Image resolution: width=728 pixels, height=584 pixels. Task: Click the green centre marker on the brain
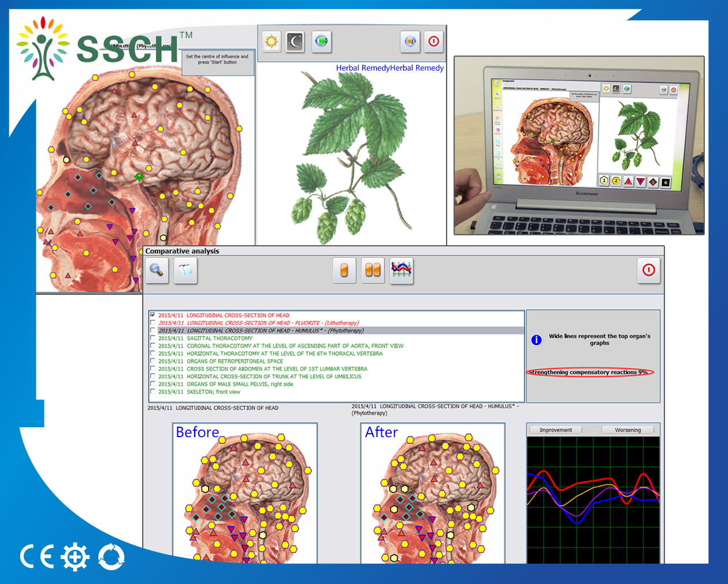pos(139,177)
